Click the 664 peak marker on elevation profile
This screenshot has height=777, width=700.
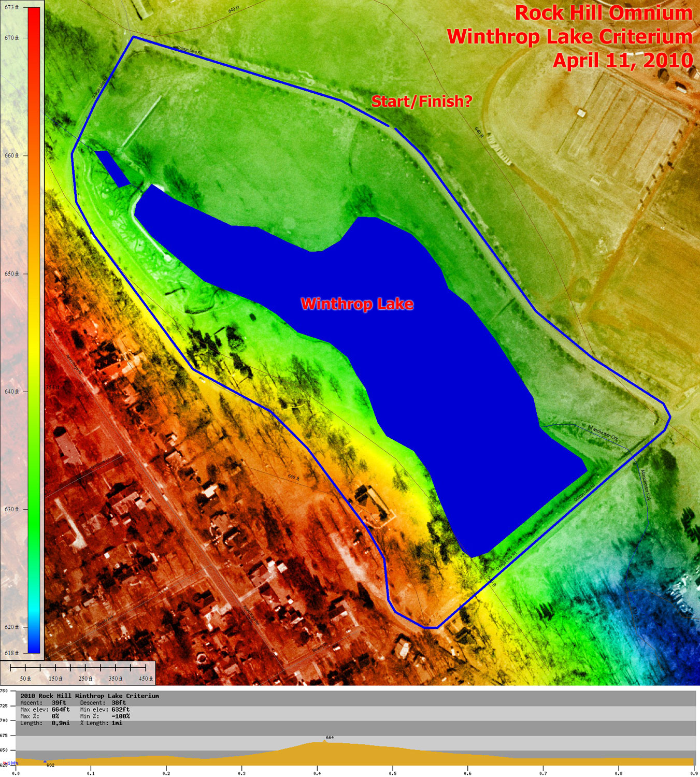pos(330,738)
